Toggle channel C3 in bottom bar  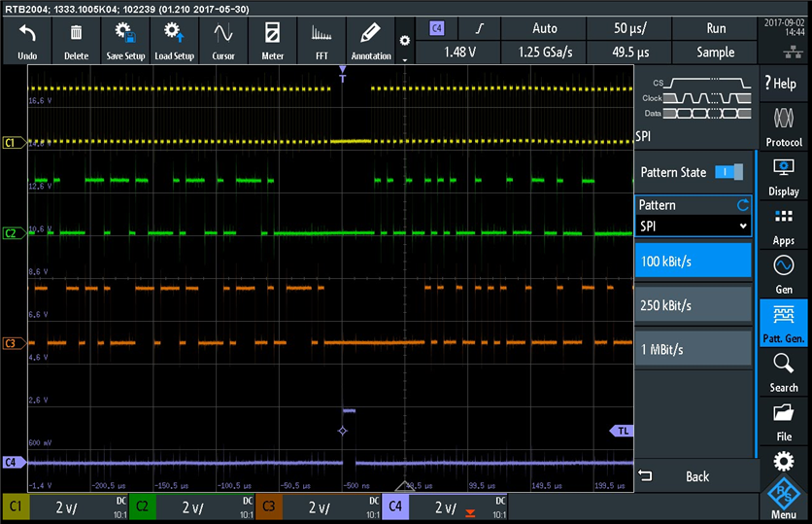(x=268, y=507)
